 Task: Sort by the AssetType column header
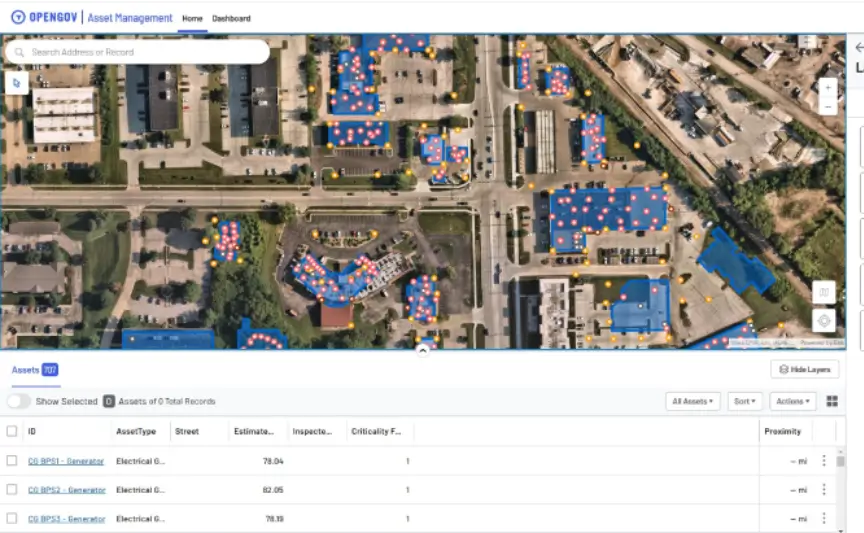point(136,431)
